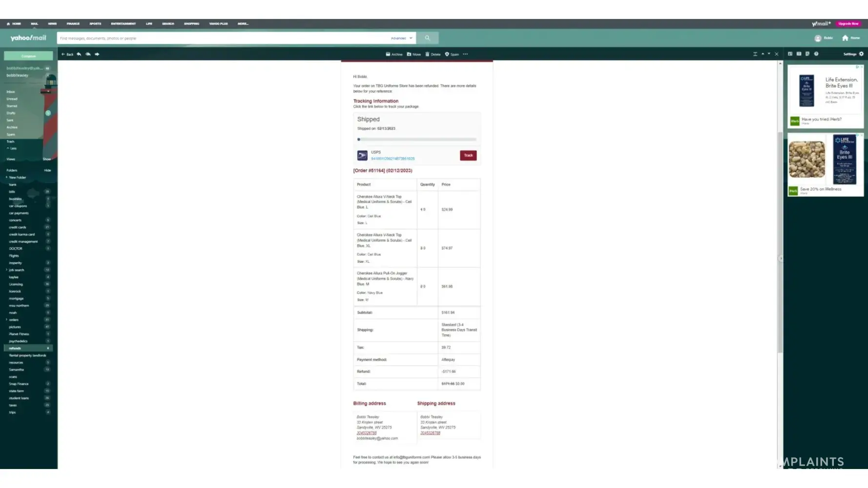
Task: Click the Upgrade Now button
Action: (x=848, y=23)
